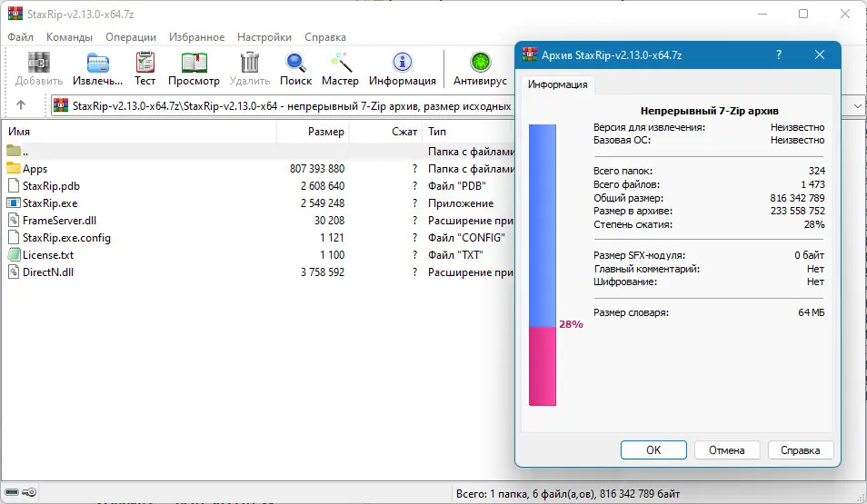Click the Справка button in dialog
This screenshot has width=867, height=504.
coord(800,450)
